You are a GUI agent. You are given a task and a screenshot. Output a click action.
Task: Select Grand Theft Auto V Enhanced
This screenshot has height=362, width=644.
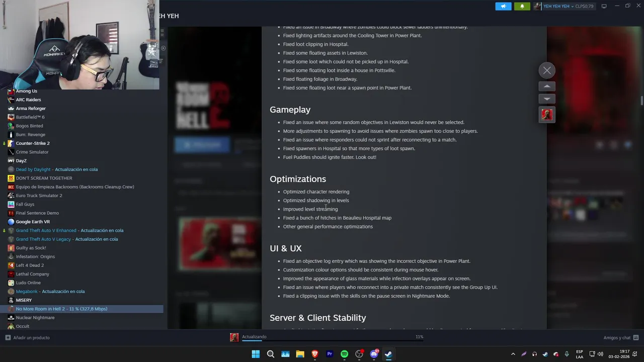(69, 230)
